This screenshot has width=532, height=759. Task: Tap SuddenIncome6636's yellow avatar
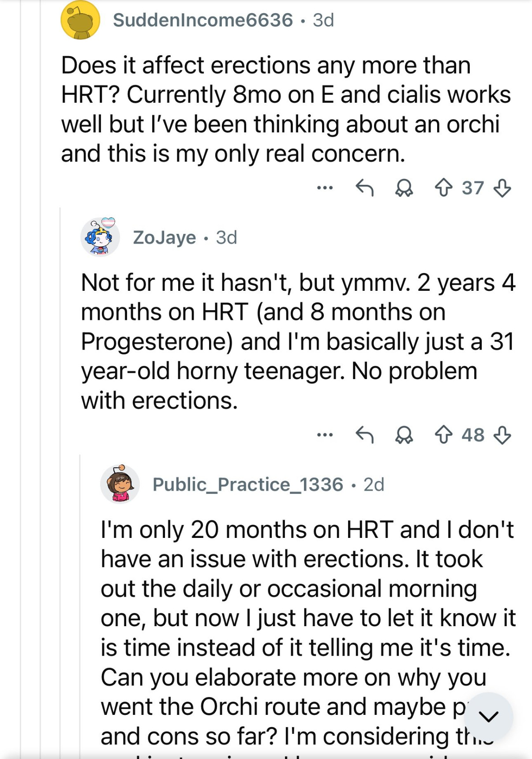click(x=80, y=20)
